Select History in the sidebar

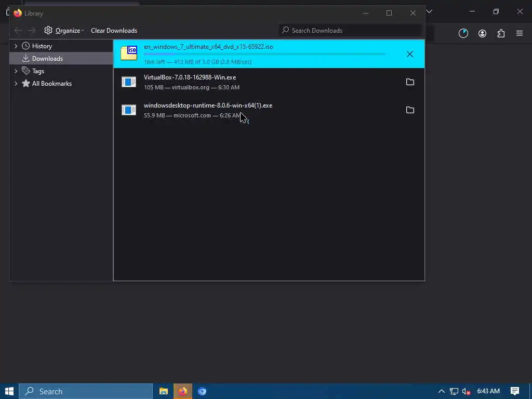click(42, 46)
